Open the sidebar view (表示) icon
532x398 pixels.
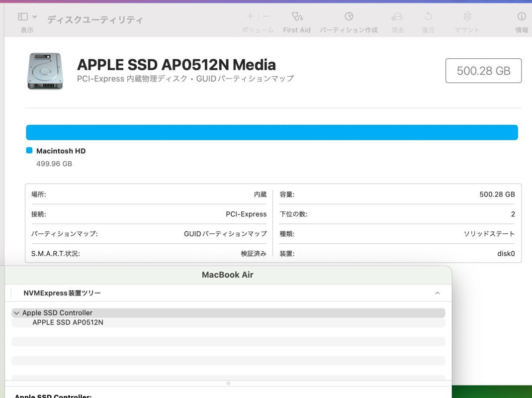tap(23, 16)
